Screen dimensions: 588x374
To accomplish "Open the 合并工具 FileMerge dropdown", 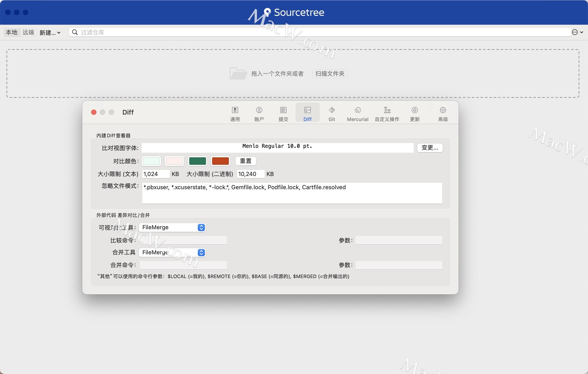I will tap(172, 252).
